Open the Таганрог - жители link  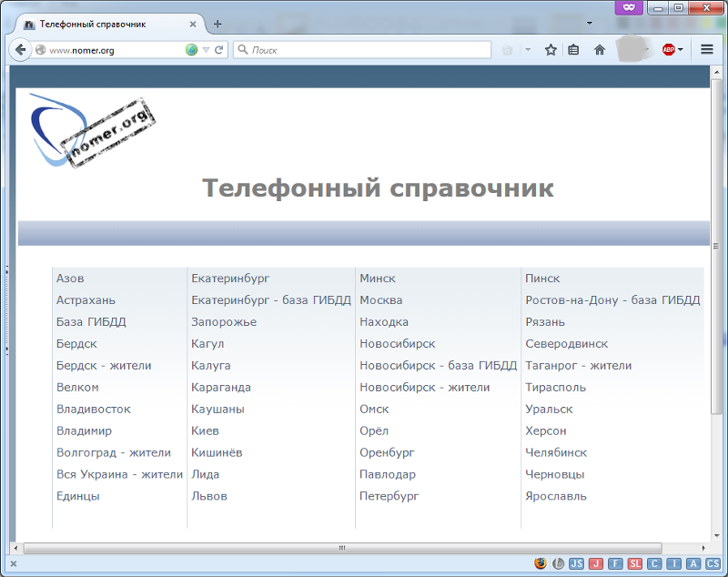click(579, 366)
